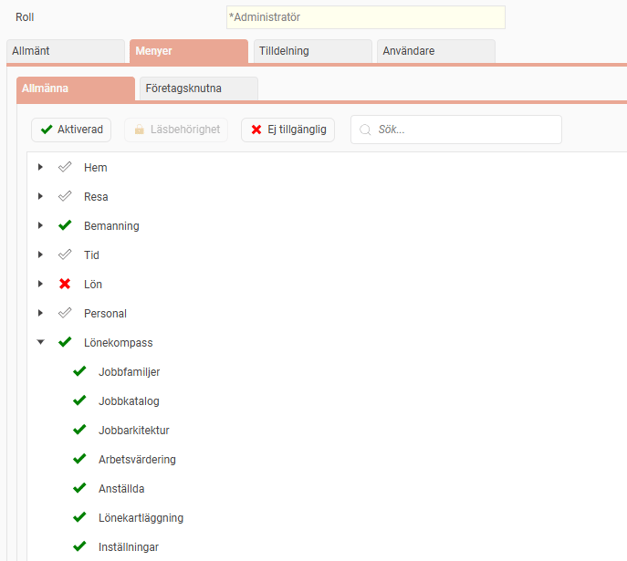The image size is (627, 561).
Task: Switch to the Tilldelning tab
Action: pyautogui.click(x=310, y=51)
